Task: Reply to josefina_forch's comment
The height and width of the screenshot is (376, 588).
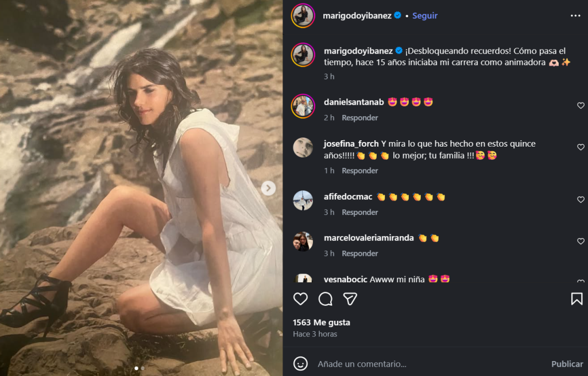Action: pos(359,171)
